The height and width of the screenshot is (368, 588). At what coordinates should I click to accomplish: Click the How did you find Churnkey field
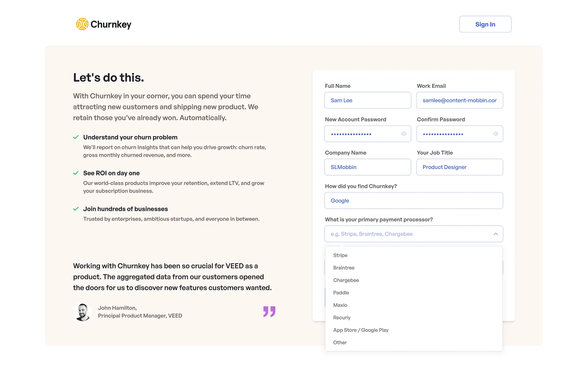(413, 201)
